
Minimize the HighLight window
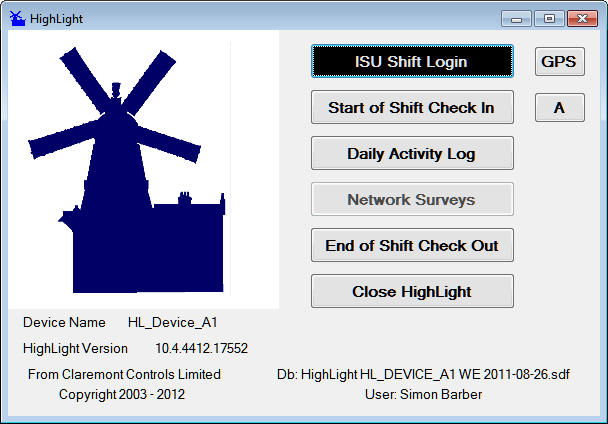click(519, 18)
